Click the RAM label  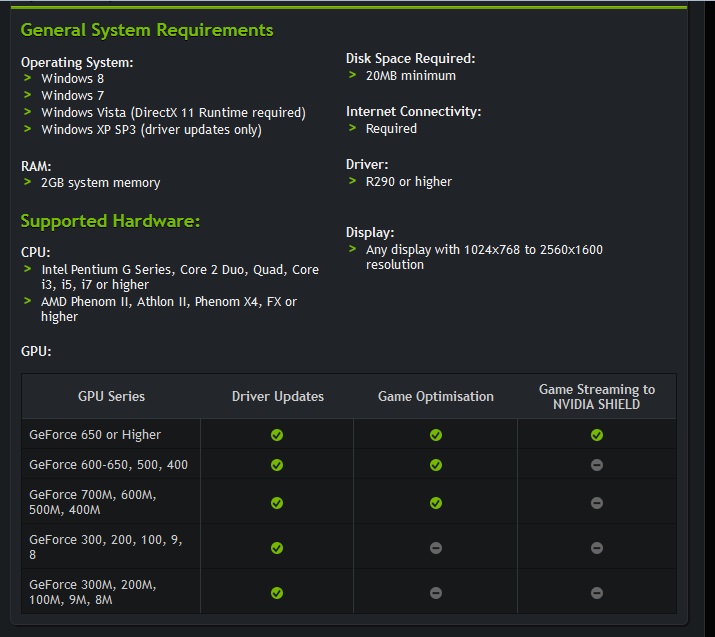point(36,166)
